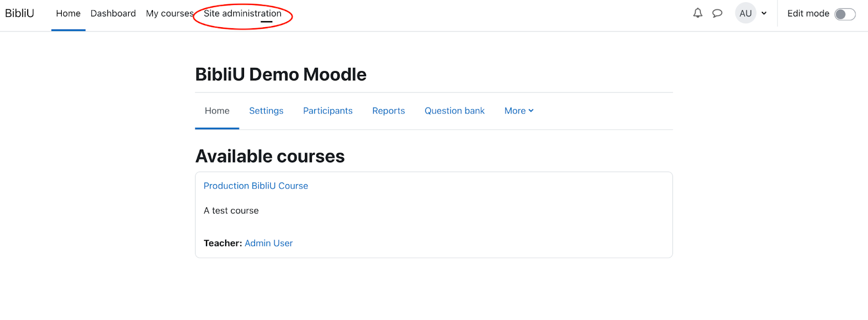Select the Home tab below site title
This screenshot has height=320, width=868.
217,111
